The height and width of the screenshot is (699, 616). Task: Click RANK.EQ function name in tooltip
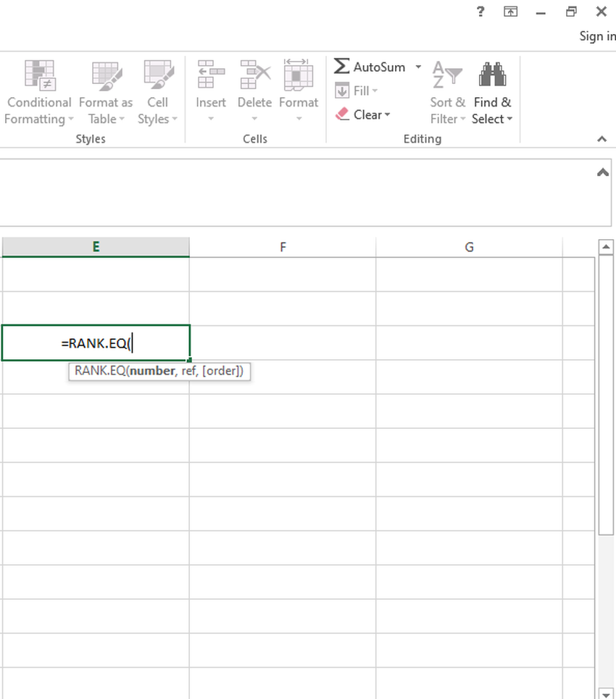100,371
